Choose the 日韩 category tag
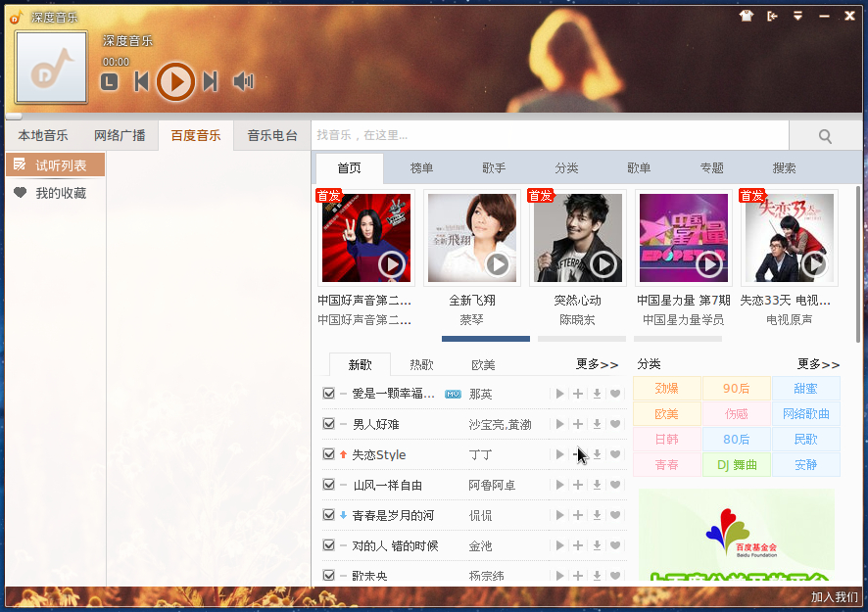 (666, 440)
